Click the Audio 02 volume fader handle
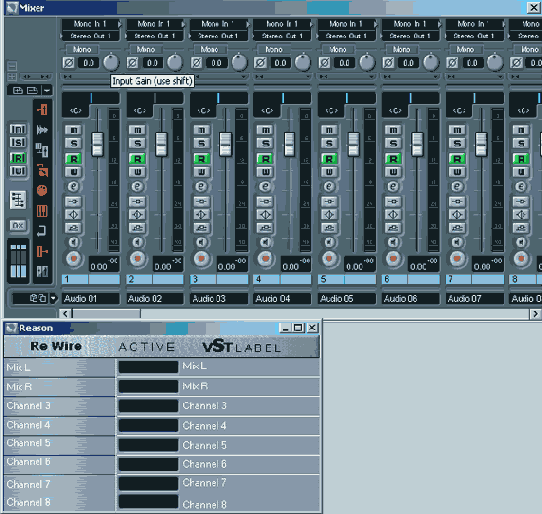542x514 pixels. (161, 144)
